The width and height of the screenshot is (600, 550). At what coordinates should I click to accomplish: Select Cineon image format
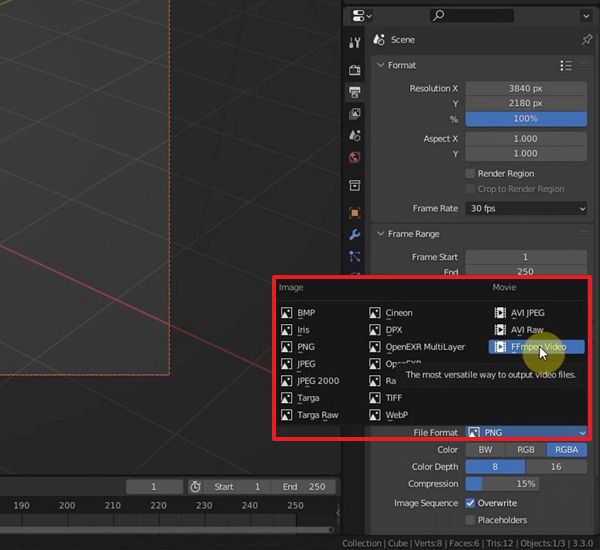(x=391, y=313)
